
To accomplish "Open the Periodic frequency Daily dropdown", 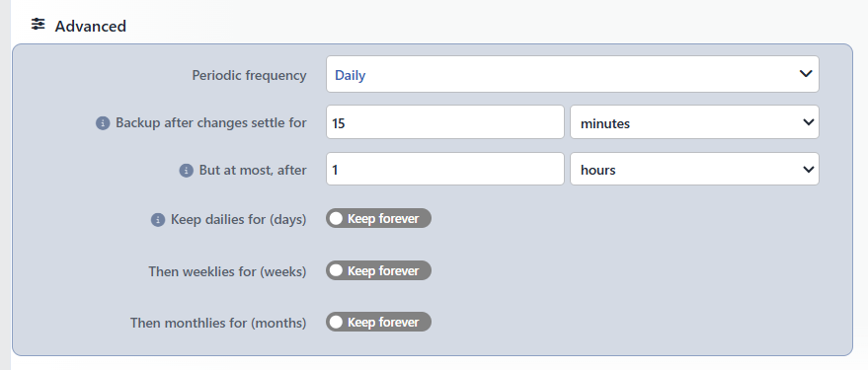I will pyautogui.click(x=573, y=74).
